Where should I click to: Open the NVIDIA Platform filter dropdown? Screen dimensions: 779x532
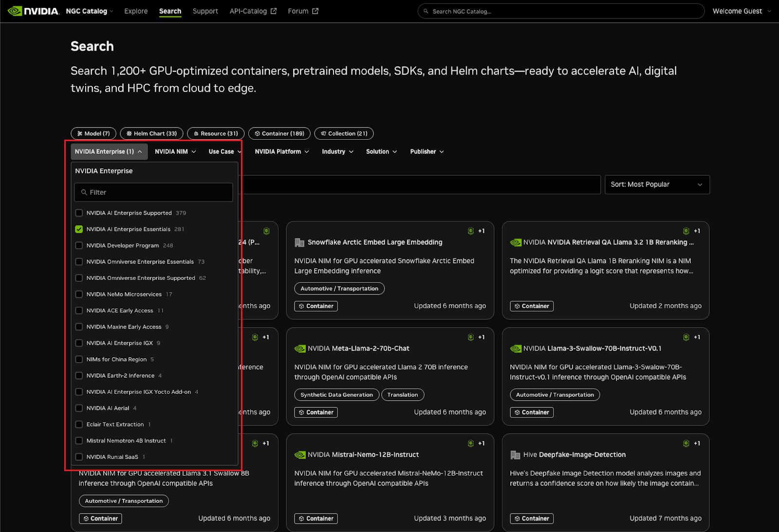coord(282,152)
